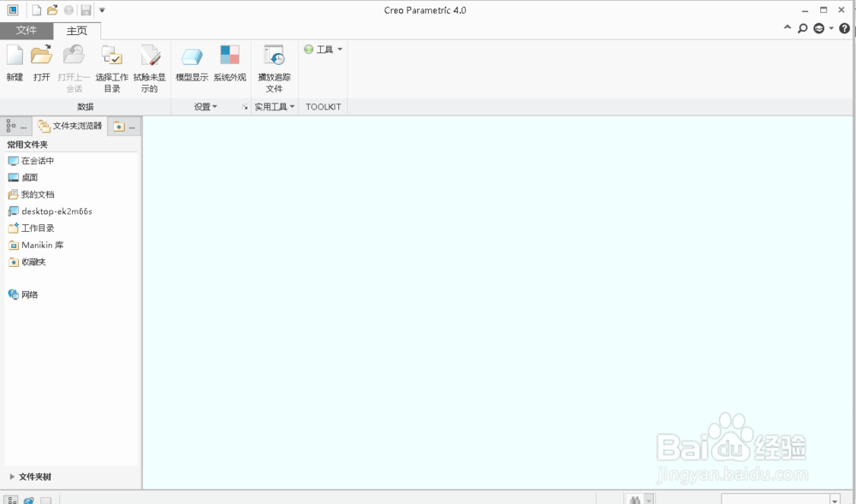The width and height of the screenshot is (856, 504).
Task: Maximize the Creo Parametric window
Action: pos(823,9)
